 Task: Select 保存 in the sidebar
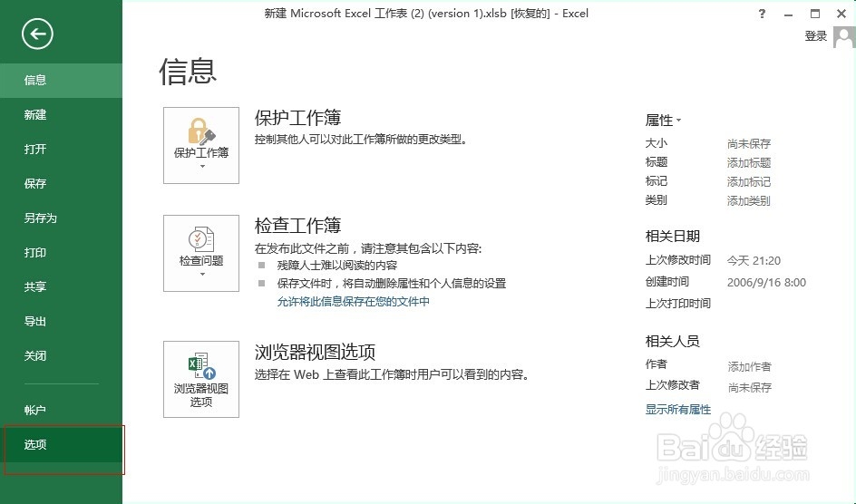(x=61, y=183)
